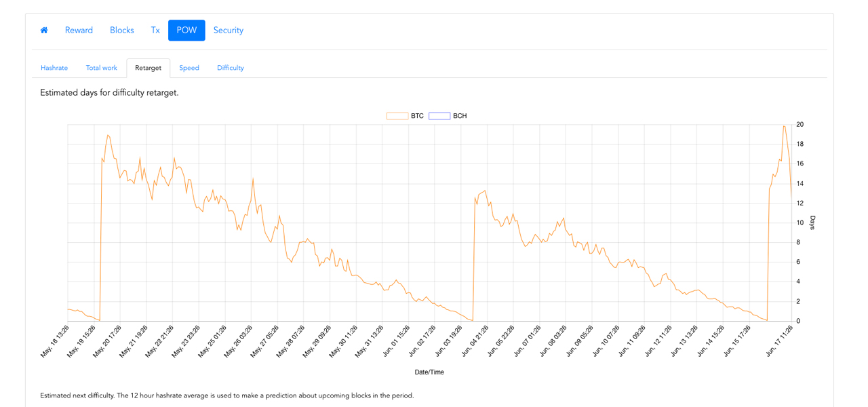Switch to the Tx section
This screenshot has width=868, height=407.
pyautogui.click(x=155, y=31)
